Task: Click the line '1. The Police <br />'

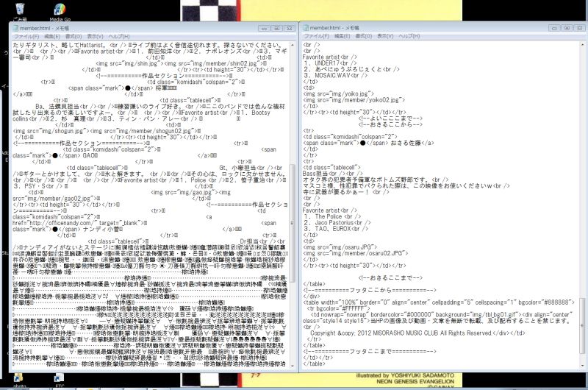Action: 332,216
